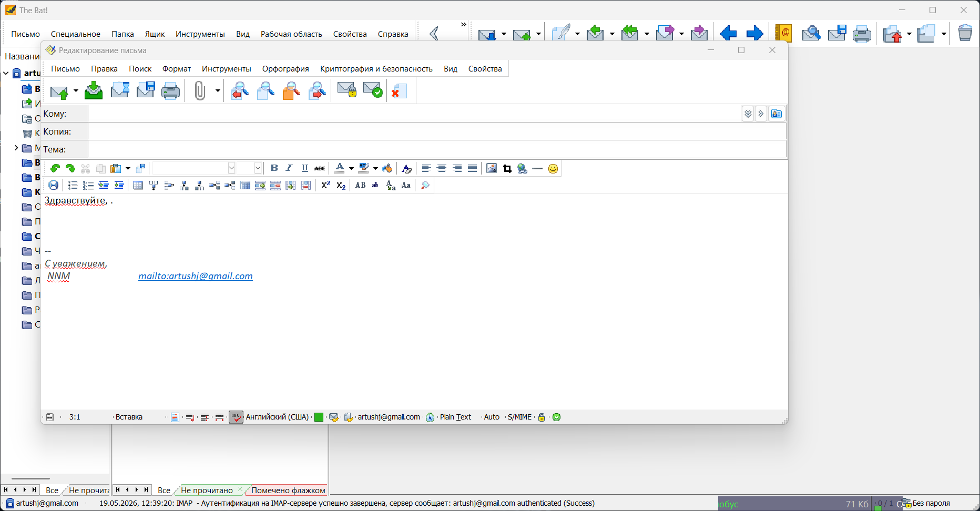The image size is (980, 511).
Task: Toggle the ABC spell-check button in status bar
Action: point(236,417)
